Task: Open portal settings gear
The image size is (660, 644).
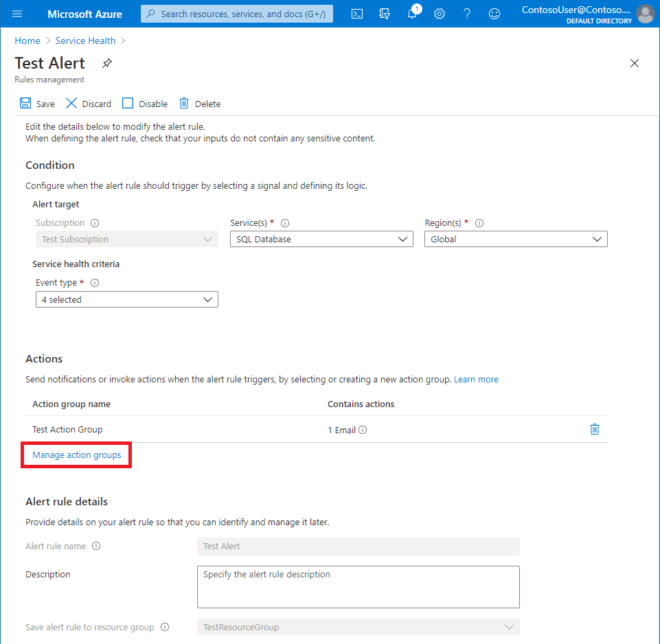Action: [x=440, y=13]
